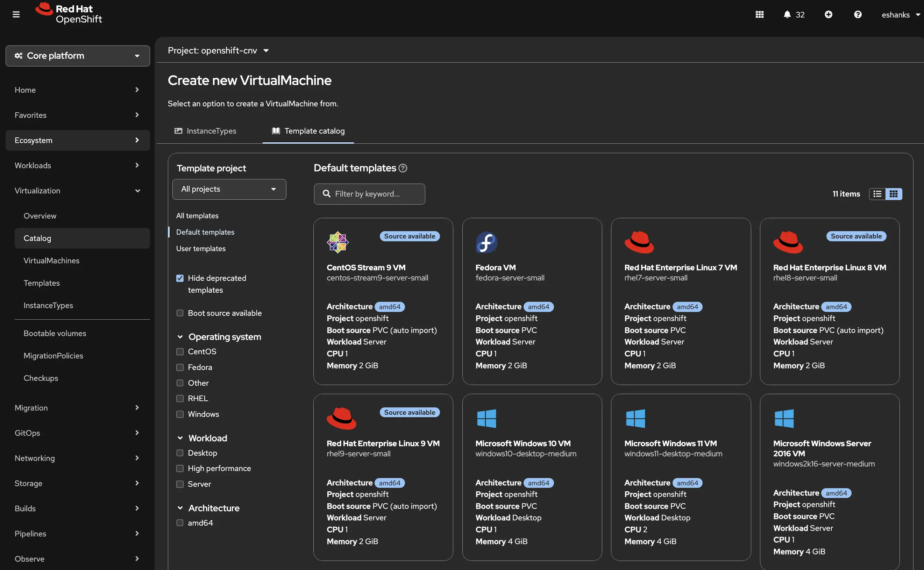Open Overview under Virtualization
The image size is (924, 570).
(82, 216)
